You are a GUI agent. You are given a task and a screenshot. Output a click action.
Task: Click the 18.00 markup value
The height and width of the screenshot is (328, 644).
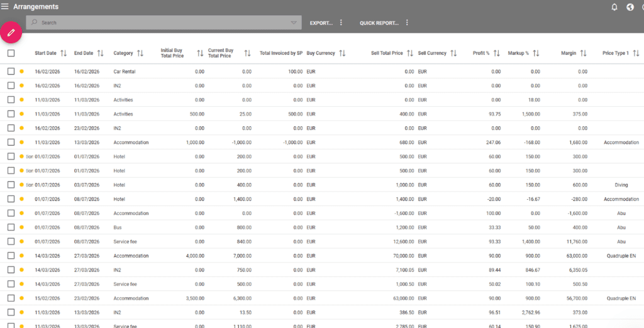(x=535, y=100)
